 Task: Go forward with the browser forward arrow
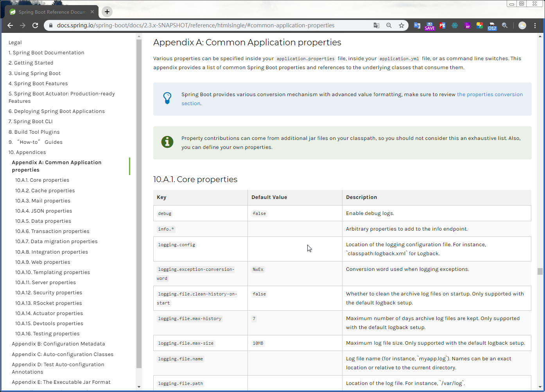(x=23, y=25)
